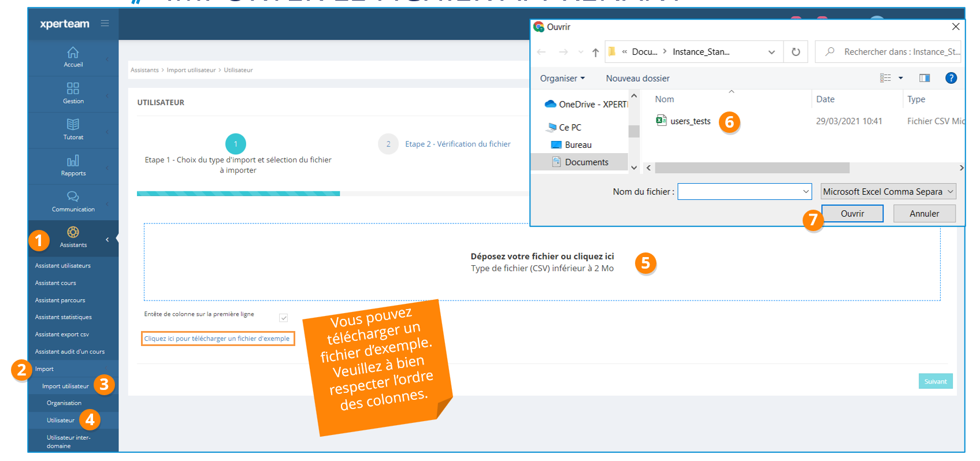Open Utilisateur submenu item in sidebar
This screenshot has height=461, width=980.
pyautogui.click(x=61, y=420)
